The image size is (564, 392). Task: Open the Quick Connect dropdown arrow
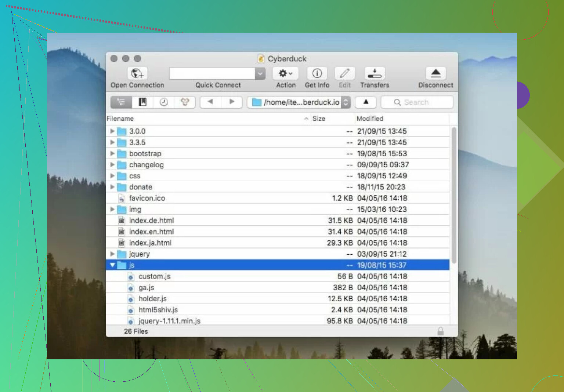[x=260, y=73]
